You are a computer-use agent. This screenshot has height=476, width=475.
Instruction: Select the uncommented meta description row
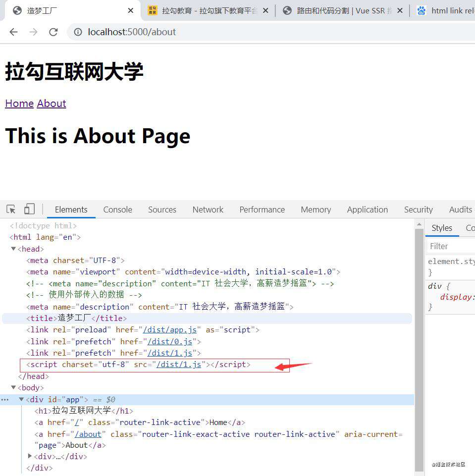pyautogui.click(x=159, y=307)
